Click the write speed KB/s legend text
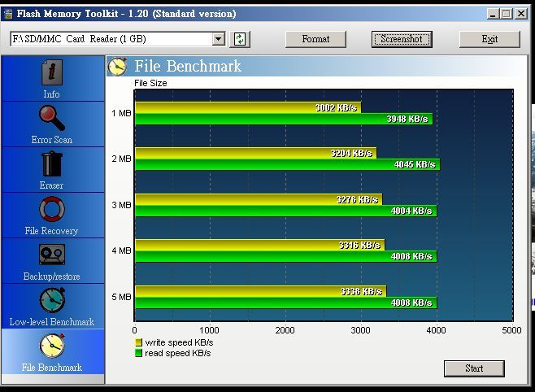 (179, 342)
